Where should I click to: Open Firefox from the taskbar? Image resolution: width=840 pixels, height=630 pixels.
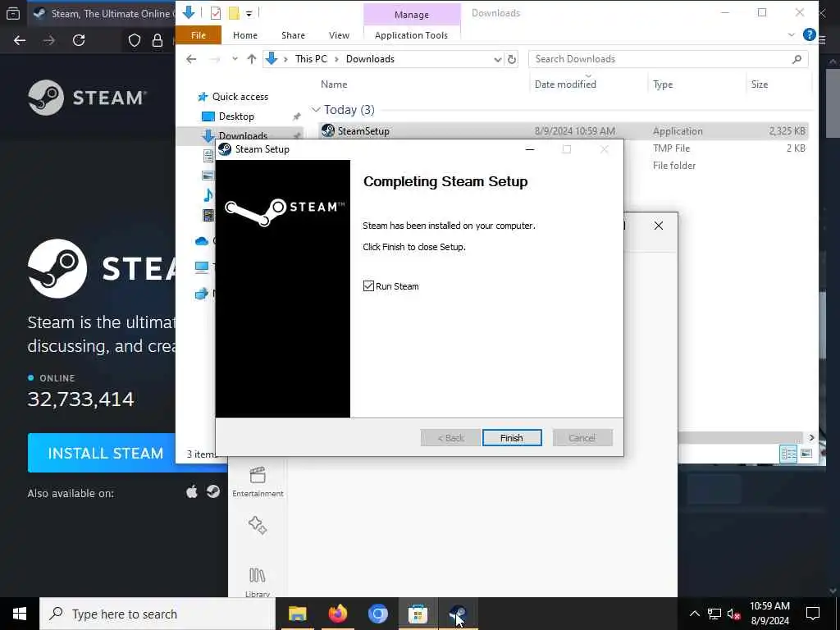point(337,614)
